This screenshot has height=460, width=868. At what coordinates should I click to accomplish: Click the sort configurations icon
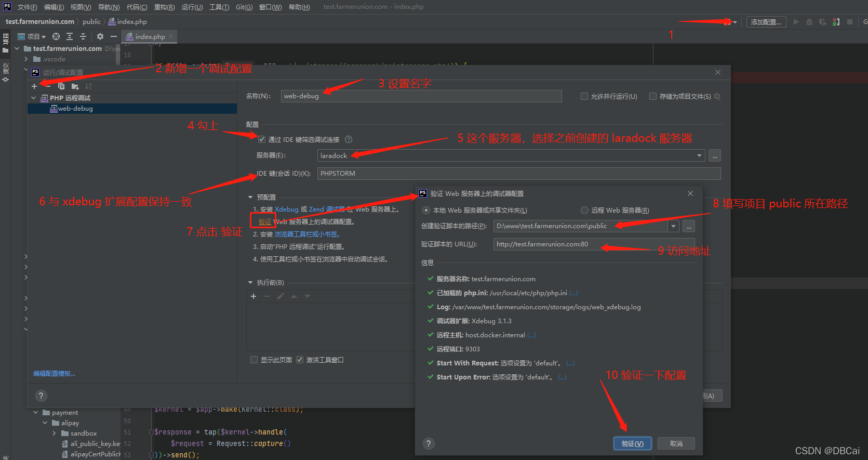tap(88, 86)
